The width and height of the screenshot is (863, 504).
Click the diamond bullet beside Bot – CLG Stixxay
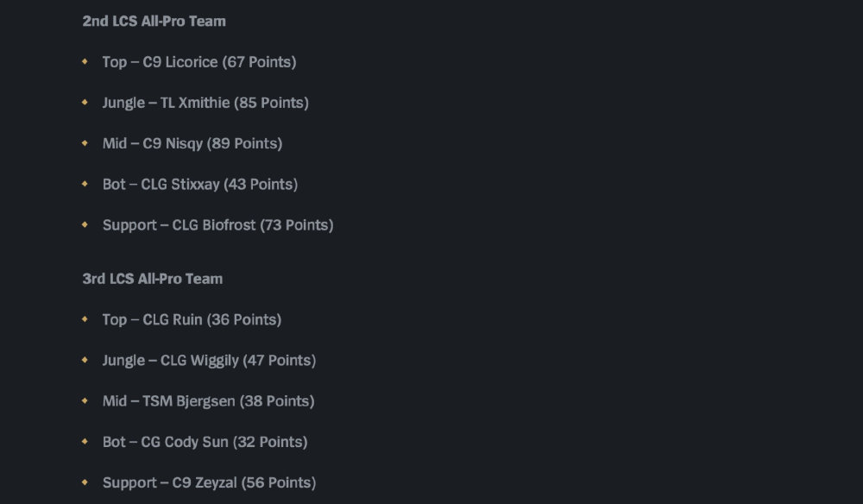point(85,183)
